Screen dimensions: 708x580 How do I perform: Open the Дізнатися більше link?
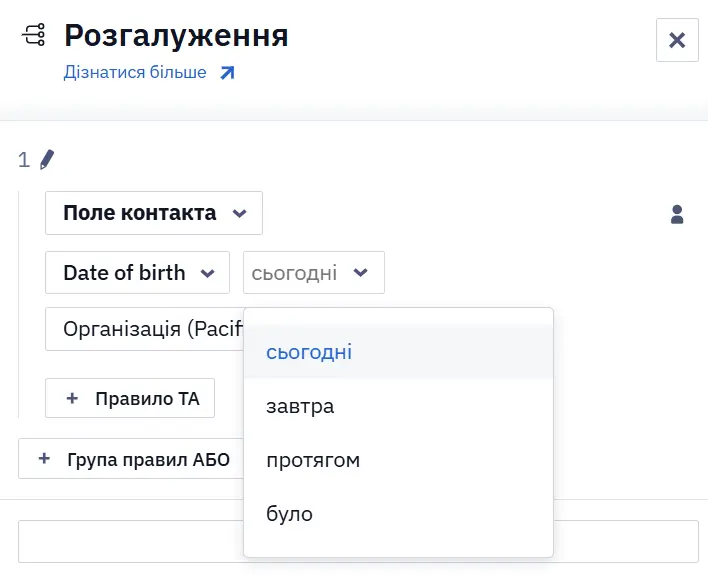[x=149, y=72]
